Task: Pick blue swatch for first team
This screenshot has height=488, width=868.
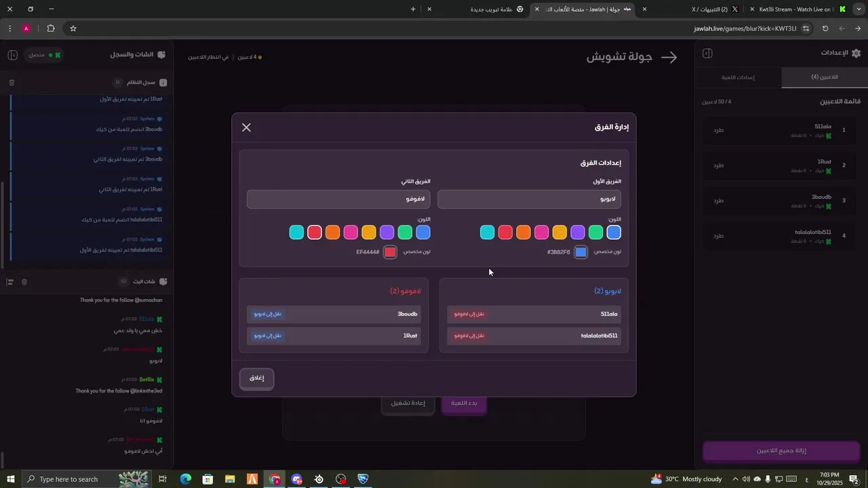Action: pyautogui.click(x=614, y=232)
